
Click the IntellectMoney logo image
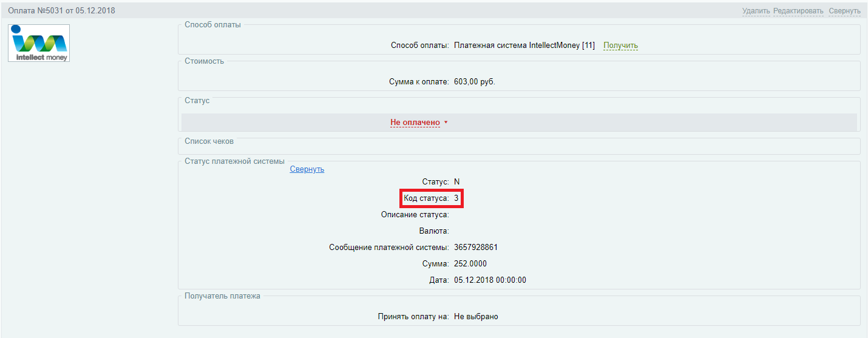[39, 43]
